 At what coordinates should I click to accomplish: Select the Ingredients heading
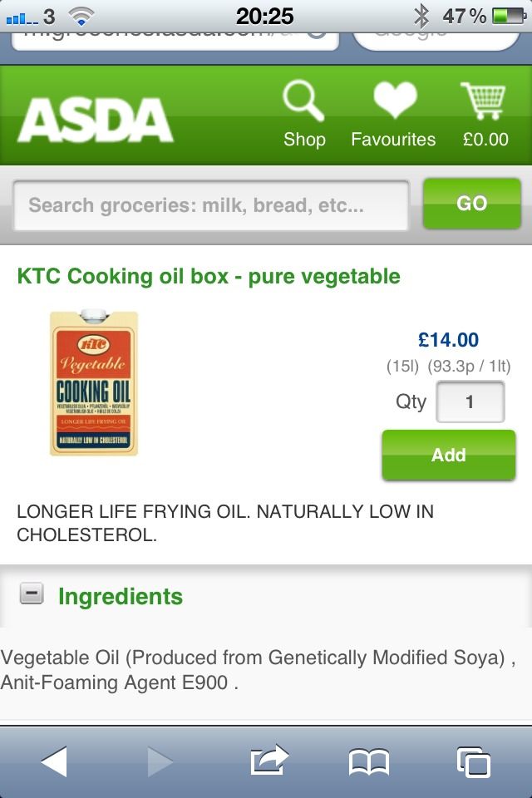pos(121,597)
